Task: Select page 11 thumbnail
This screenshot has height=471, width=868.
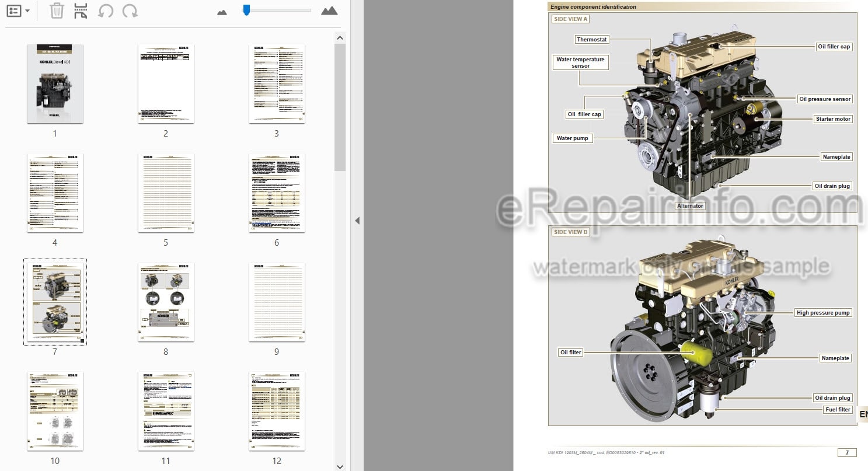Action: pyautogui.click(x=166, y=411)
